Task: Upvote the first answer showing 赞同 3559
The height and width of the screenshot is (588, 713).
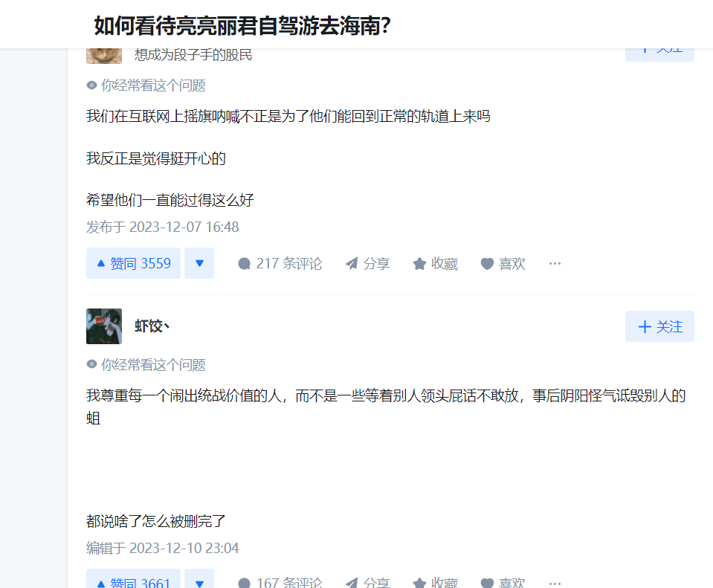Action: tap(133, 263)
